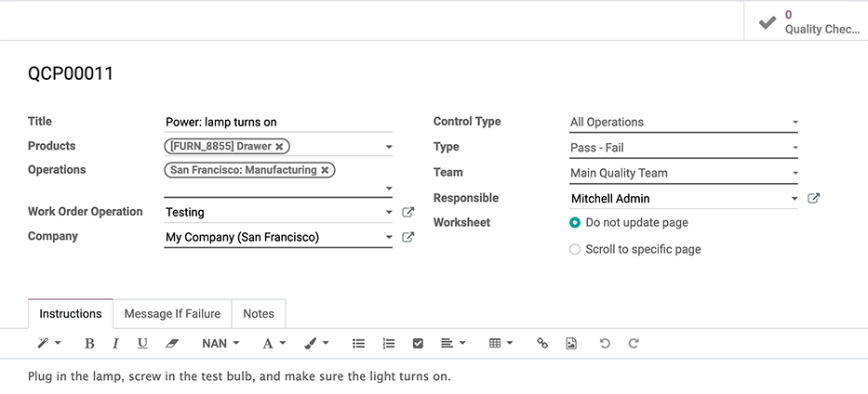Image resolution: width=868 pixels, height=394 pixels.
Task: Open the Quality Checks stat button
Action: (x=807, y=21)
